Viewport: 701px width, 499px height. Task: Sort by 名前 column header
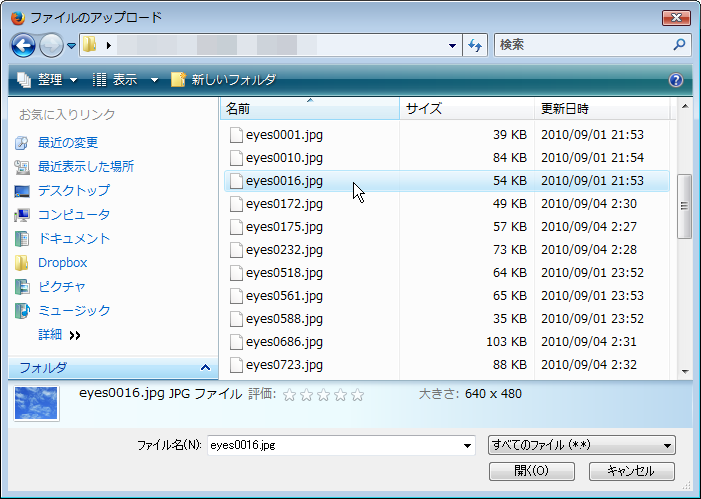pos(310,108)
